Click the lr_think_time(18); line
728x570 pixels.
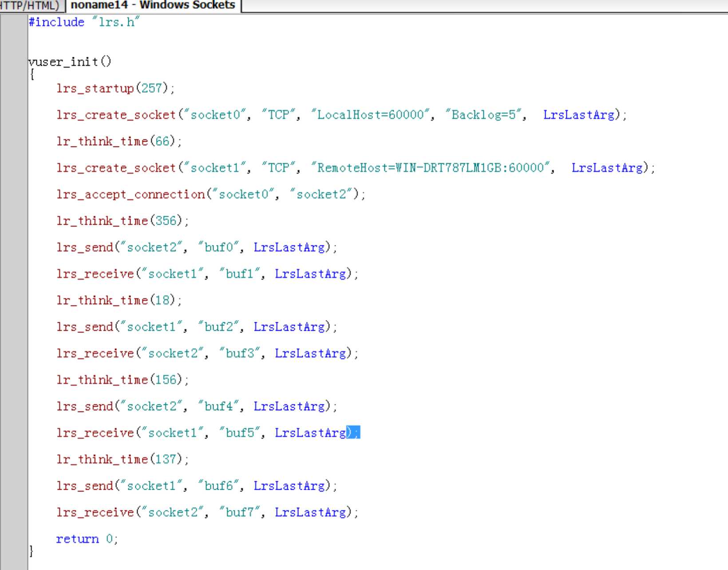point(119,300)
